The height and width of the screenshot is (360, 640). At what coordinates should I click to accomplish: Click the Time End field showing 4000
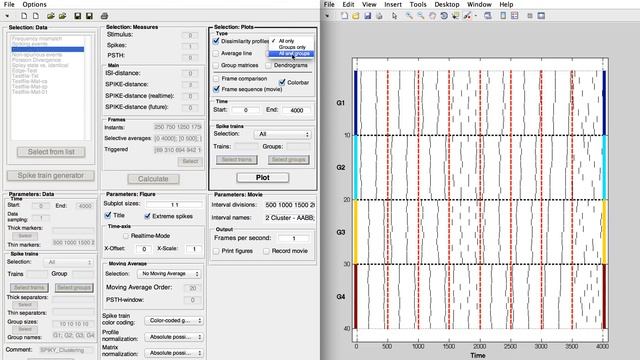click(296, 110)
